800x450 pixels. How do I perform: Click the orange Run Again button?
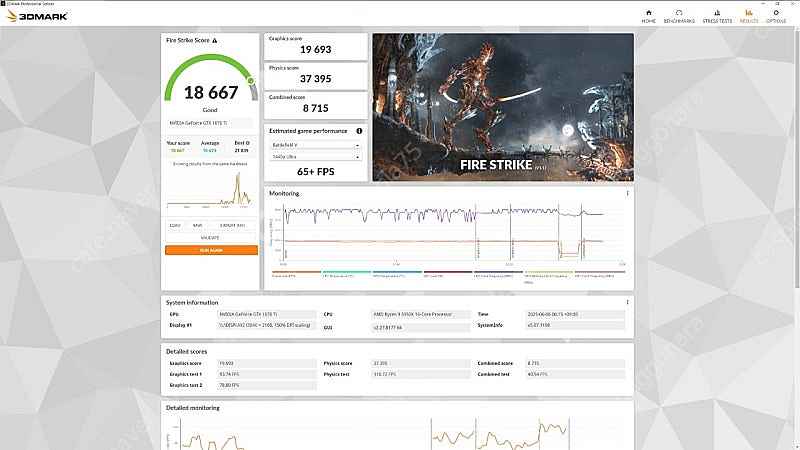tap(211, 250)
